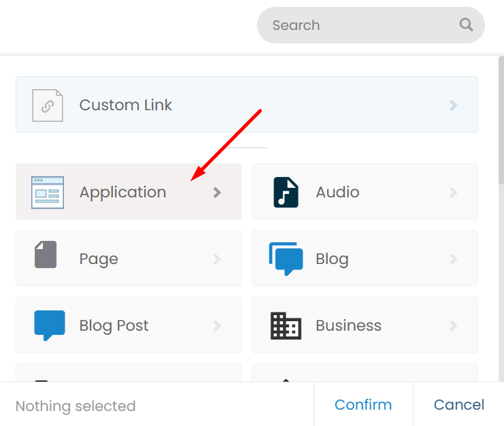The width and height of the screenshot is (504, 426).
Task: Select the Blog Post label
Action: [x=114, y=326]
